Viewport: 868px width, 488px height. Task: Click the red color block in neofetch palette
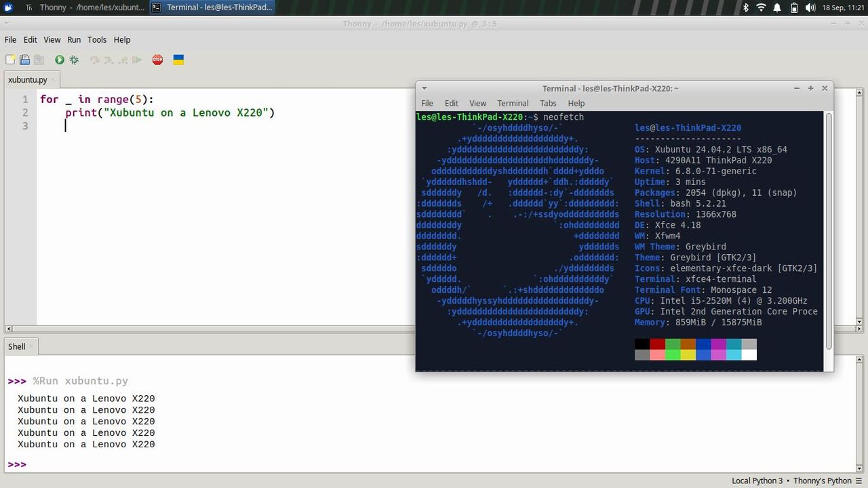pos(658,344)
